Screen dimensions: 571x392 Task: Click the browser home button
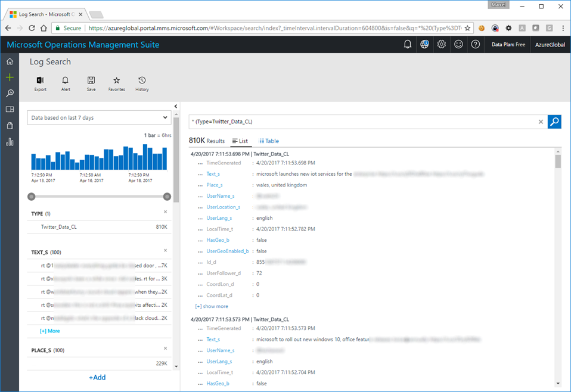point(44,28)
